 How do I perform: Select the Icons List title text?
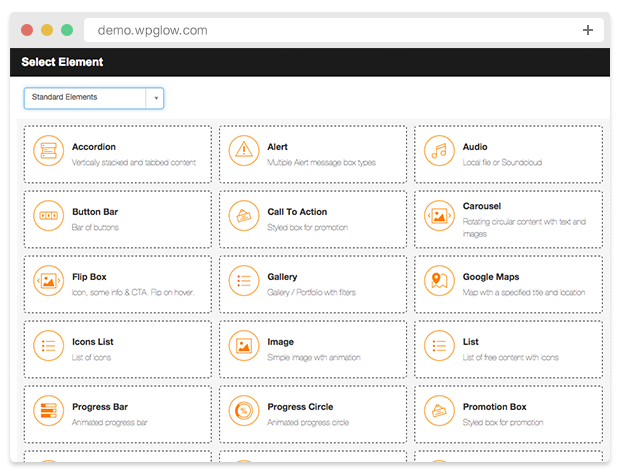point(92,342)
